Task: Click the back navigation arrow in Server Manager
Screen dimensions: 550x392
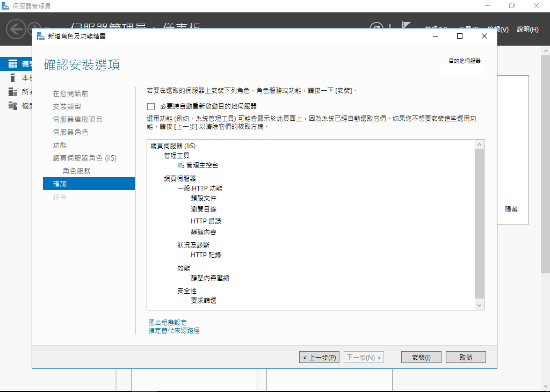Action: coord(16,29)
